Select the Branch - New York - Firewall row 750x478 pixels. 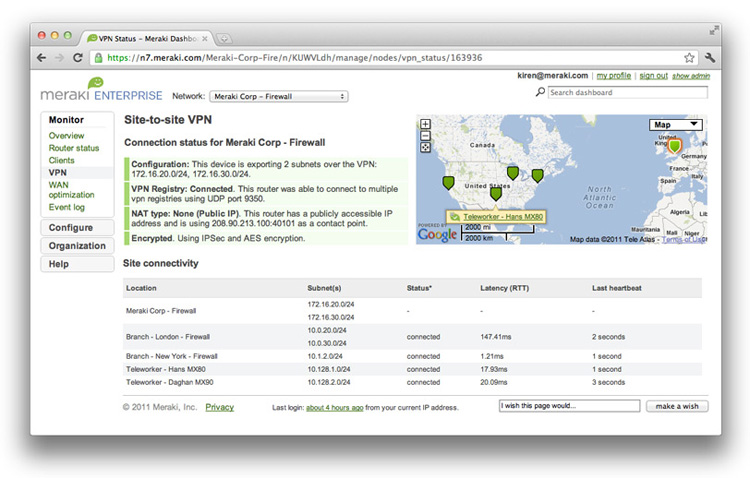click(x=412, y=356)
